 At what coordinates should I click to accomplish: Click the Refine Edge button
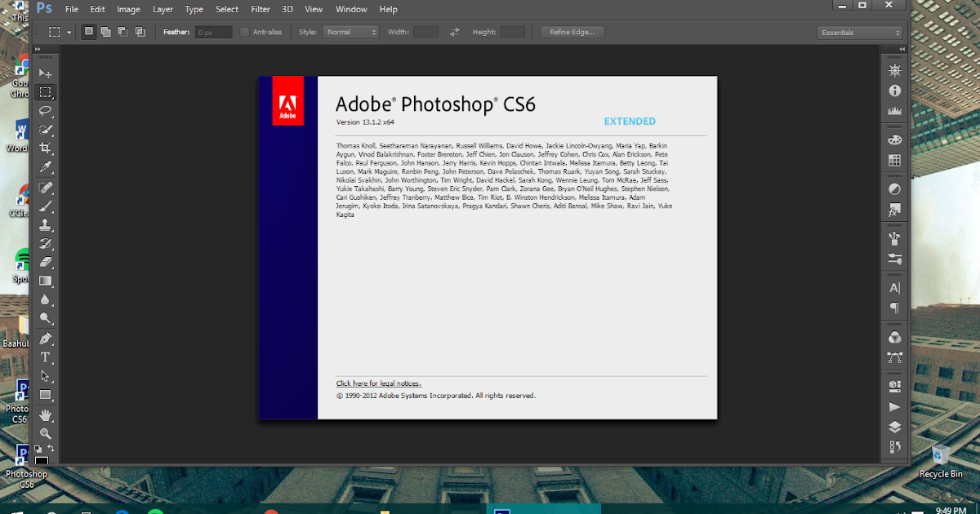click(572, 32)
